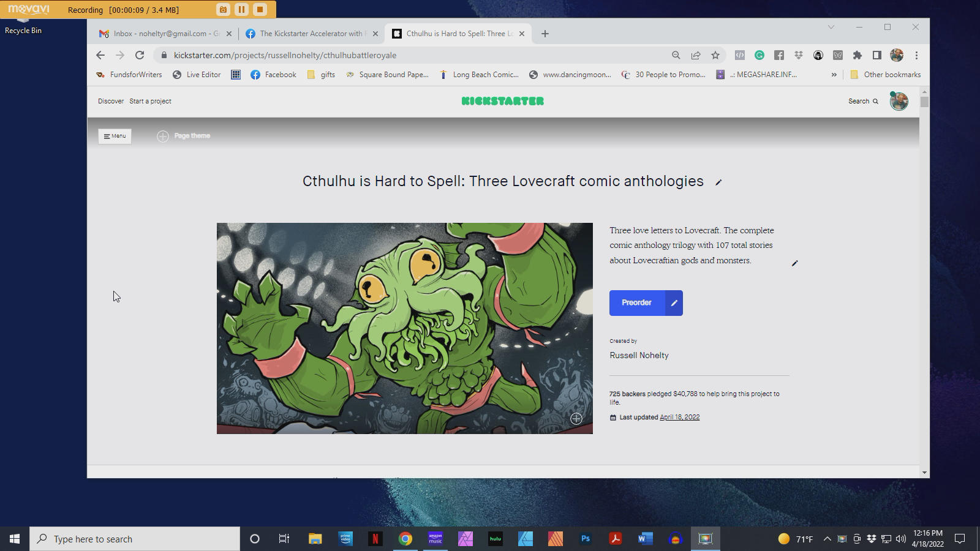Pause the Movavi recording

click(241, 9)
